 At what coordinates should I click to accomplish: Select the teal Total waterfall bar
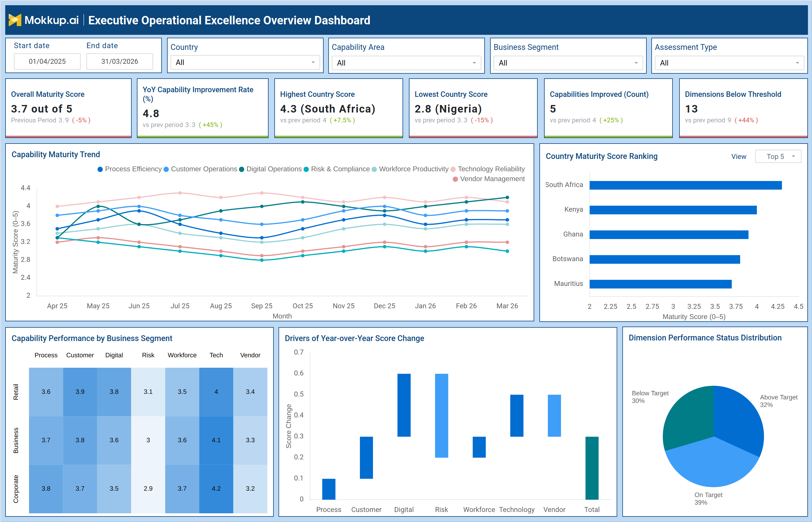pos(592,468)
